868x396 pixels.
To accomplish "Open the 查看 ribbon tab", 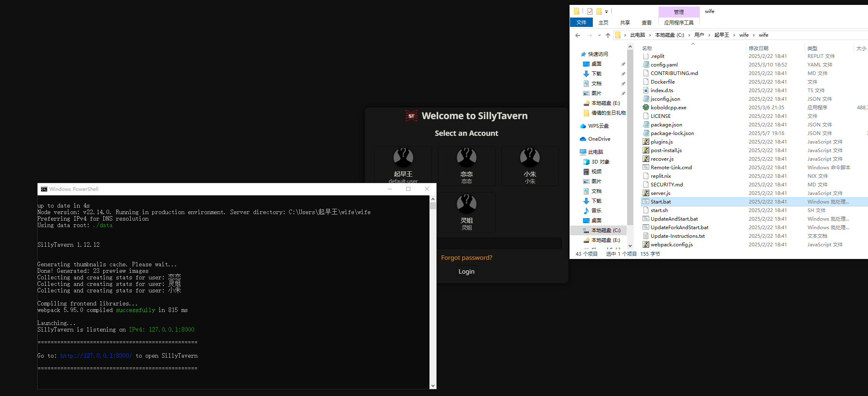I will pyautogui.click(x=646, y=23).
